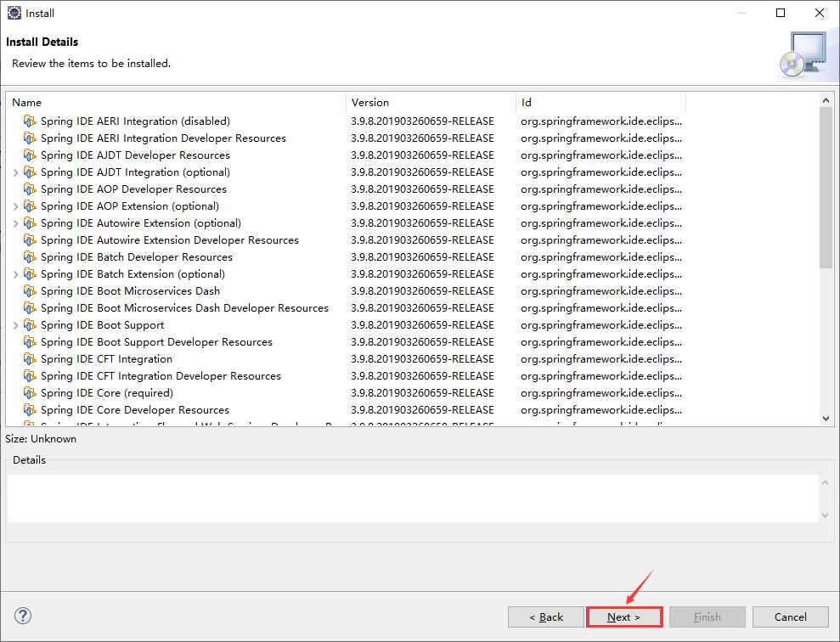
Task: Click the icon for Spring IDE Batch Extension (optional)
Action: click(x=30, y=274)
